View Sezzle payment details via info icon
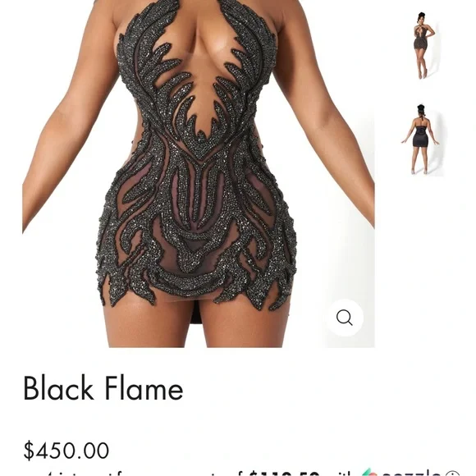The height and width of the screenshot is (476, 476). click(x=453, y=474)
